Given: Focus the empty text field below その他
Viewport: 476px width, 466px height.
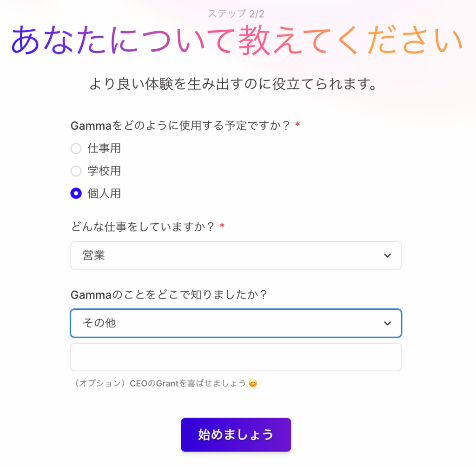Looking at the screenshot, I should [236, 357].
